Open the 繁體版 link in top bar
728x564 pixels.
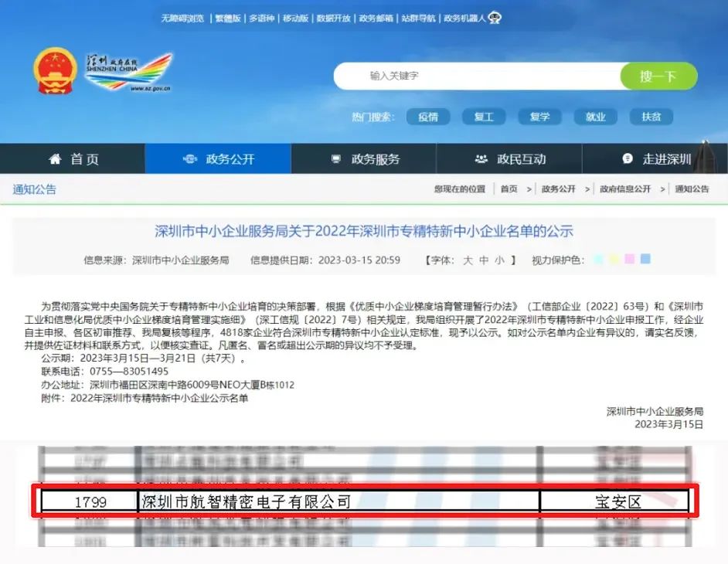tap(227, 18)
